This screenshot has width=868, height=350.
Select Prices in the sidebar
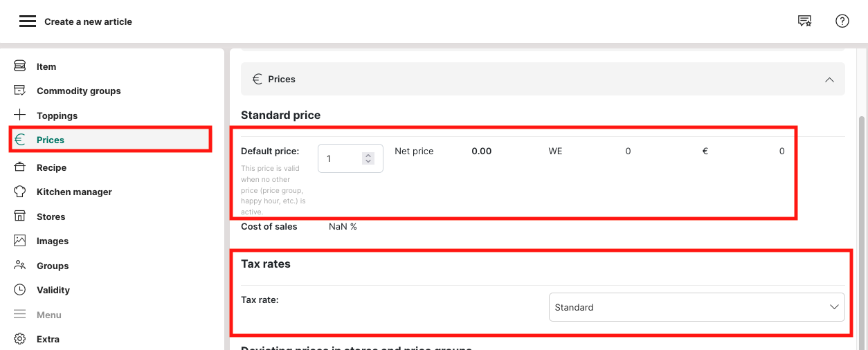click(51, 140)
